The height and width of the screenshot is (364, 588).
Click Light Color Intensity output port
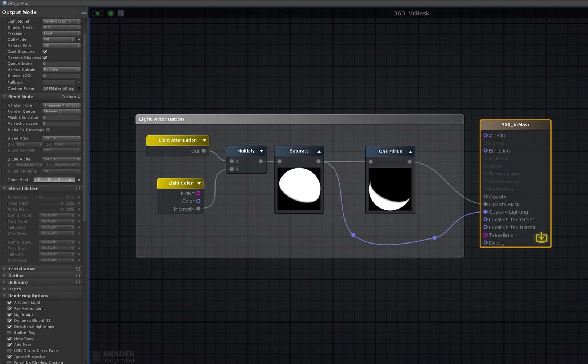pos(198,209)
